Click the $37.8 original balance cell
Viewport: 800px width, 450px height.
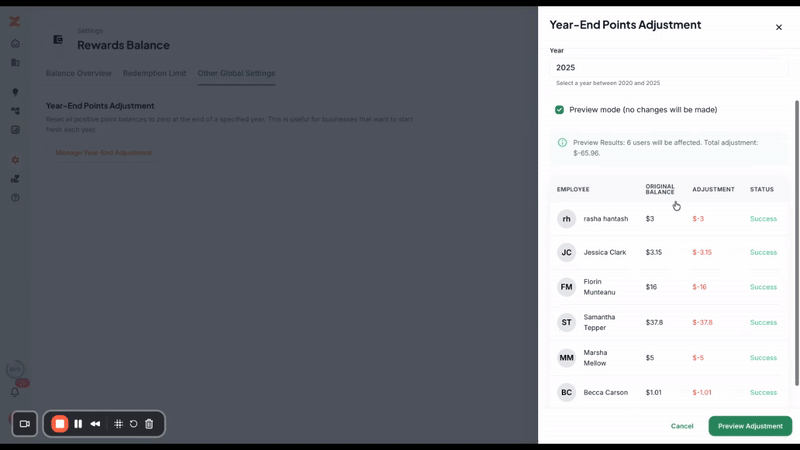click(x=654, y=322)
